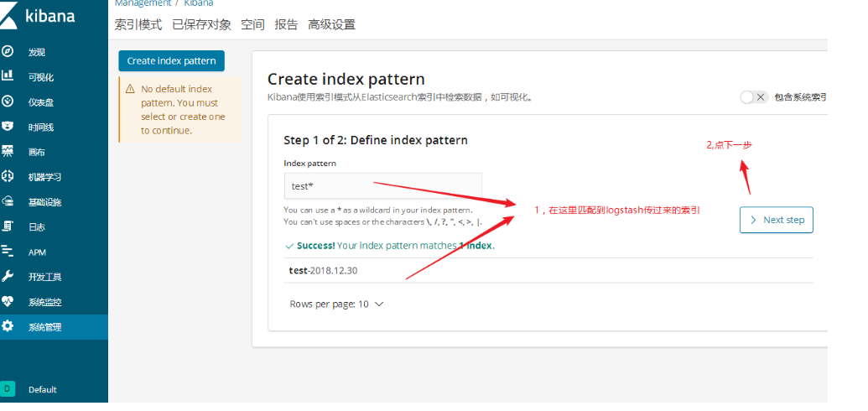
Task: Click the Kibana logo icon
Action: point(8,17)
